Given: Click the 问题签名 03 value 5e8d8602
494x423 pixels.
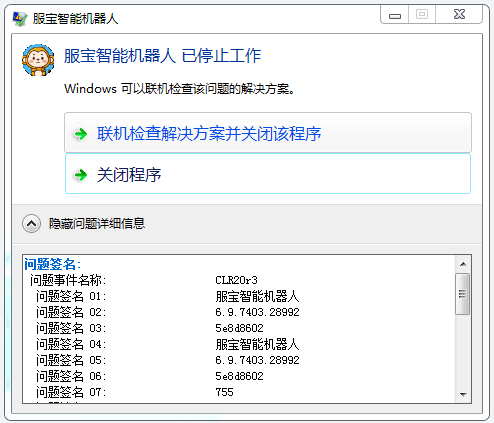Looking at the screenshot, I should 239,328.
